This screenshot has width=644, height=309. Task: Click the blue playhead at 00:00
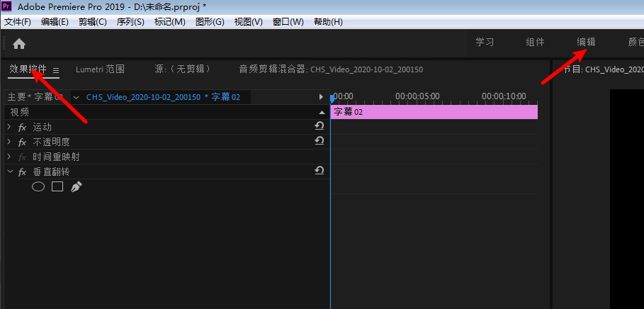click(332, 99)
